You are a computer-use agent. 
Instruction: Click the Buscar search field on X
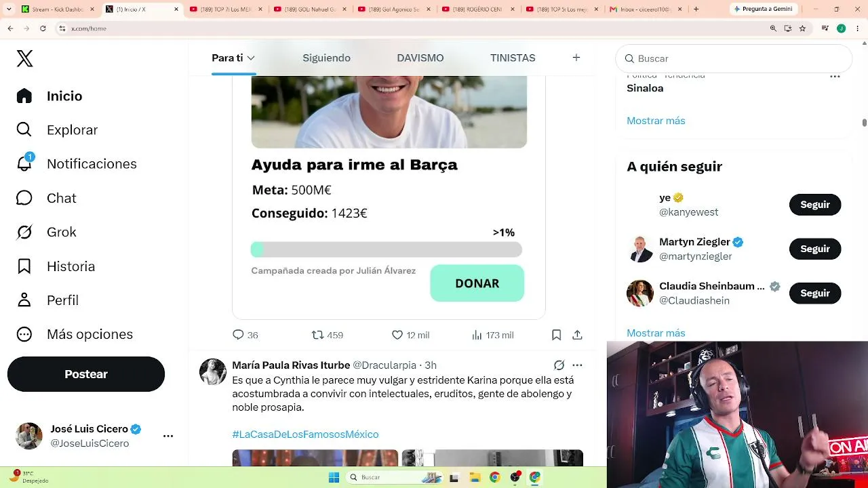coord(734,58)
